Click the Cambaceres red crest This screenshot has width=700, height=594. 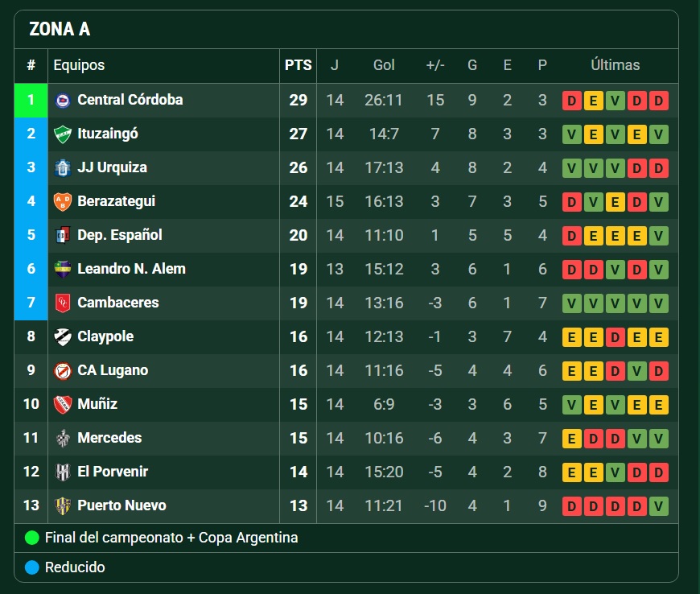click(x=63, y=303)
